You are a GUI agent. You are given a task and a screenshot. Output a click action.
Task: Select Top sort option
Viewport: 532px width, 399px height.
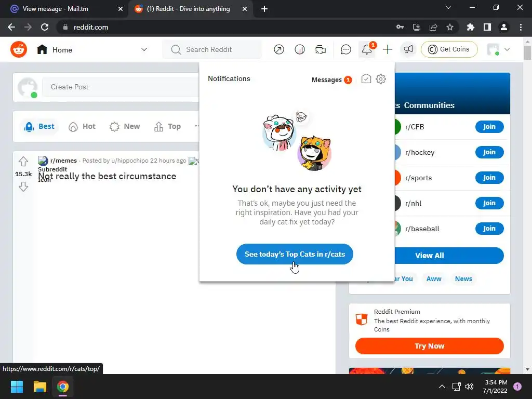click(x=168, y=127)
